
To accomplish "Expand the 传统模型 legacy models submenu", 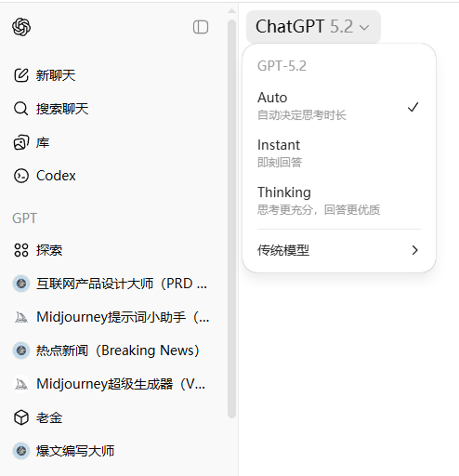I will [x=339, y=250].
